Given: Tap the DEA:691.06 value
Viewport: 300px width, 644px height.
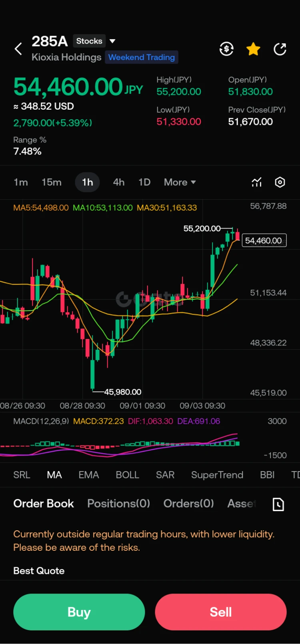Looking at the screenshot, I should 199,421.
